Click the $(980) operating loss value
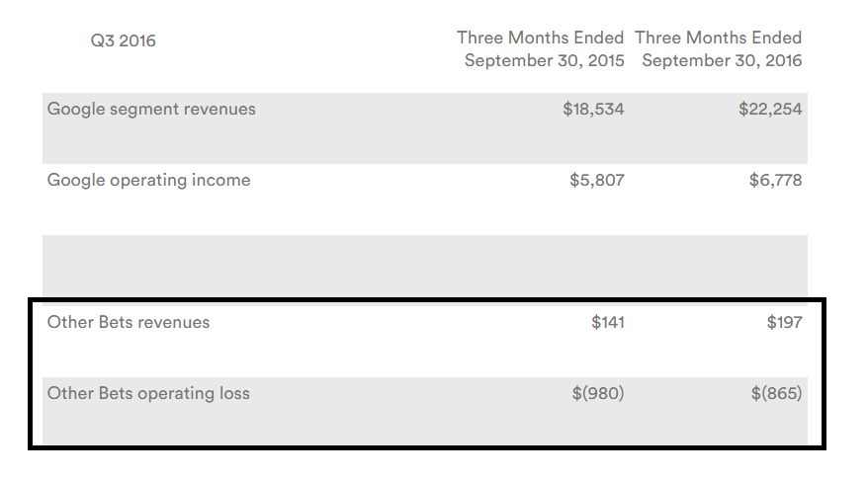The height and width of the screenshot is (480, 868). pyautogui.click(x=598, y=394)
